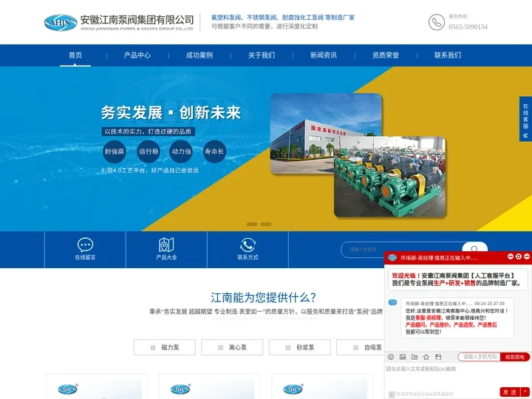Image resolution: width=532 pixels, height=399 pixels.
Task: Open 新闻资讯 nav item
Action: 324,55
